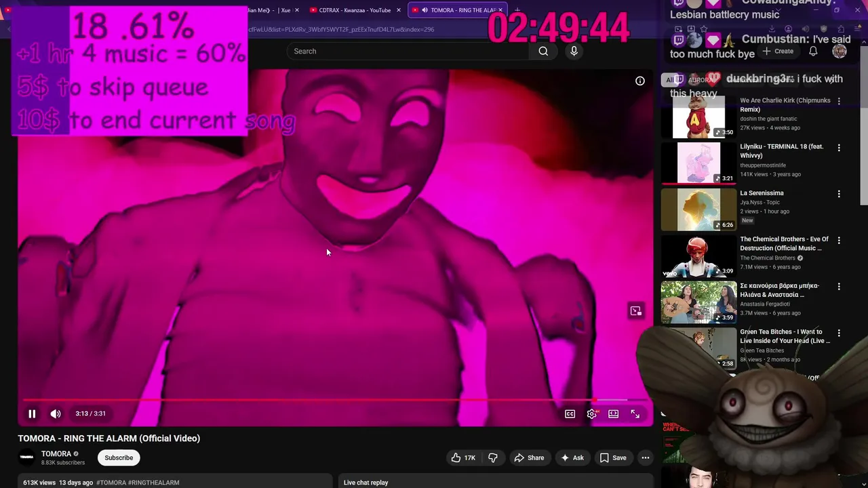The width and height of the screenshot is (868, 488).
Task: Open options menu for Lilyniku TERMINAL 18
Action: (x=839, y=148)
